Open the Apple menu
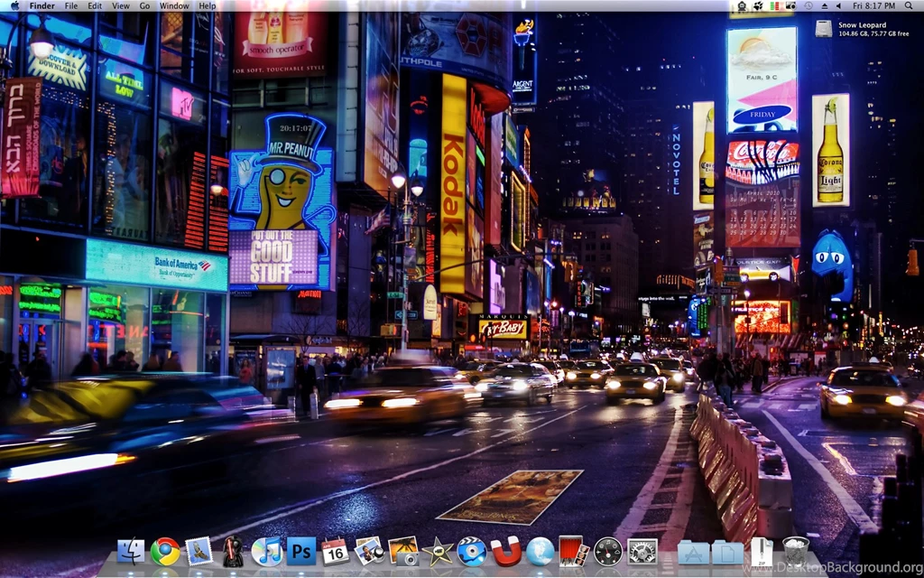This screenshot has width=924, height=578. [x=14, y=5]
